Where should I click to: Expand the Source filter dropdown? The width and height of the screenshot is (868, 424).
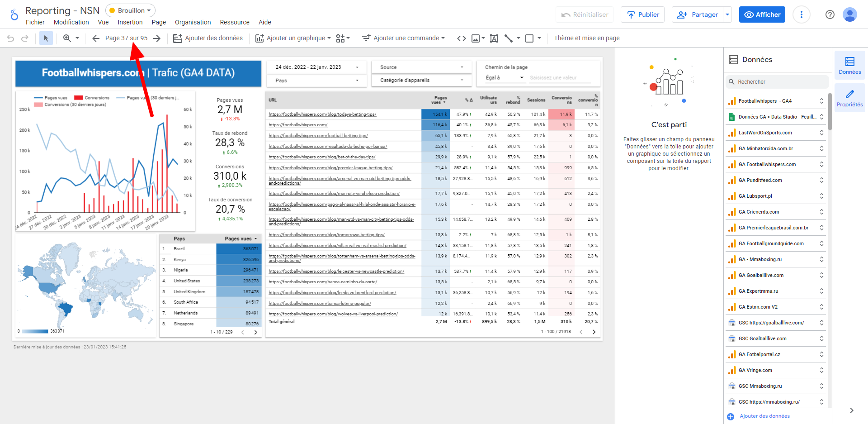click(421, 67)
